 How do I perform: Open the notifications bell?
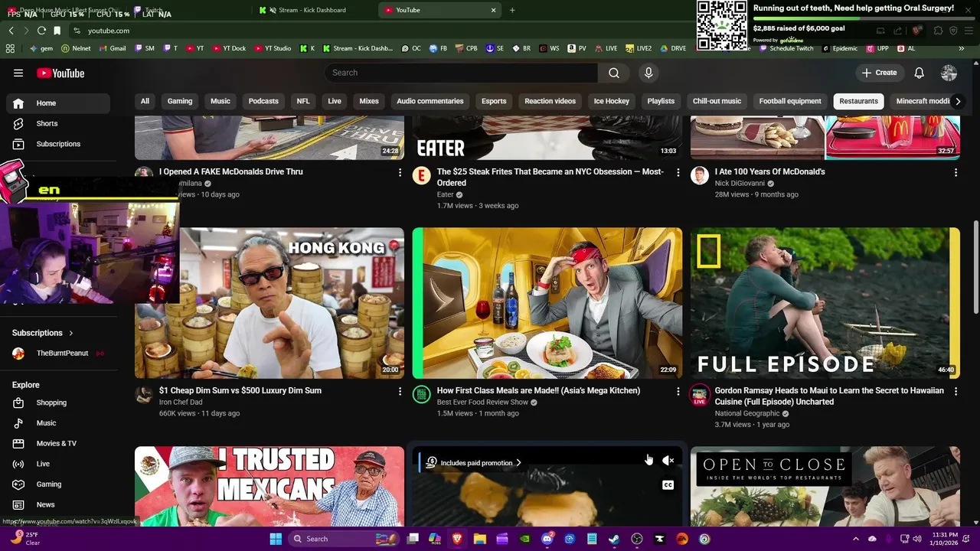919,73
